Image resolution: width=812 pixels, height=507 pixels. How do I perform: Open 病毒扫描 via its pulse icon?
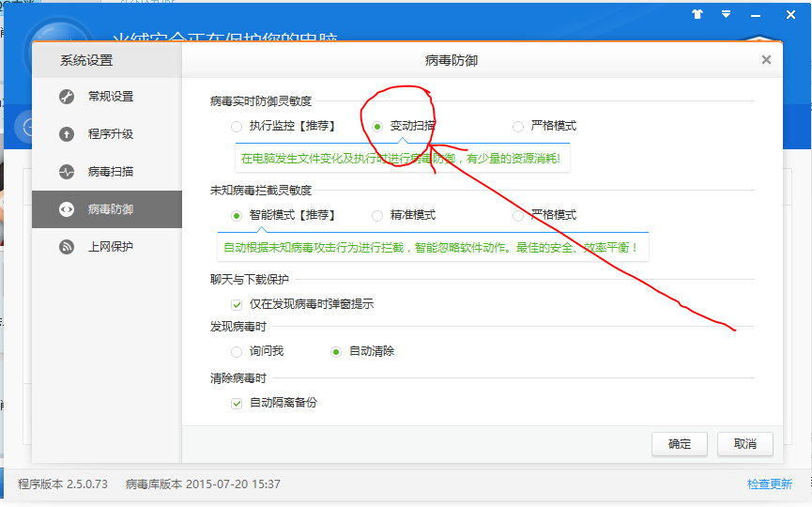pyautogui.click(x=67, y=172)
